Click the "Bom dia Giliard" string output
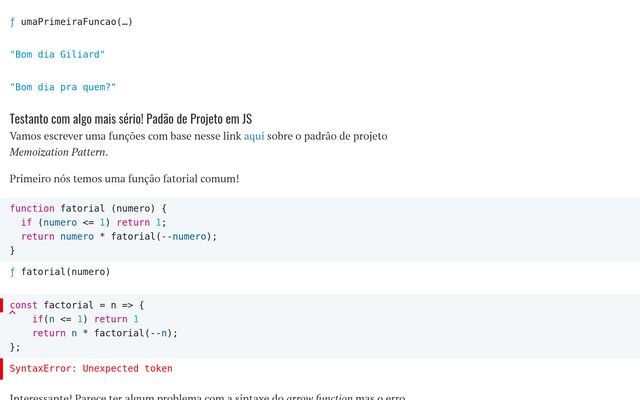 (57, 54)
